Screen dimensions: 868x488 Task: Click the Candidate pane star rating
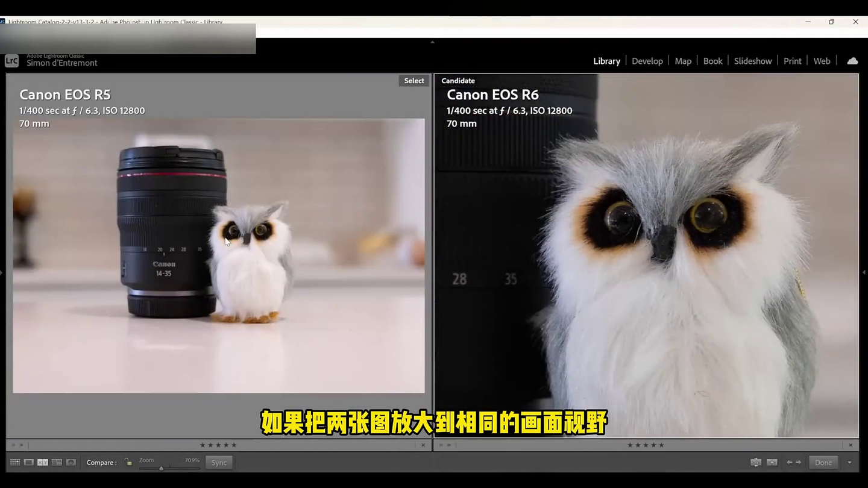tap(646, 445)
